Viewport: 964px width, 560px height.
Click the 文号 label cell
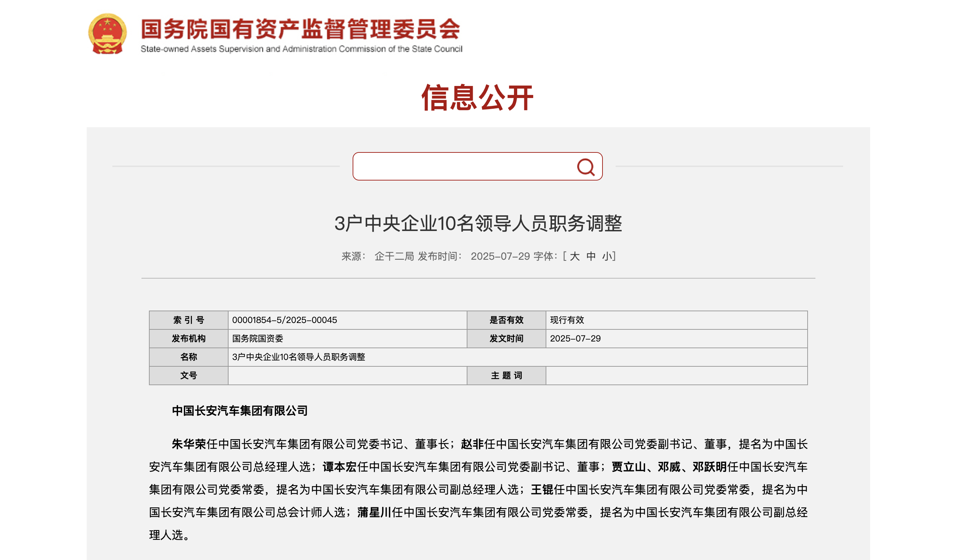189,376
